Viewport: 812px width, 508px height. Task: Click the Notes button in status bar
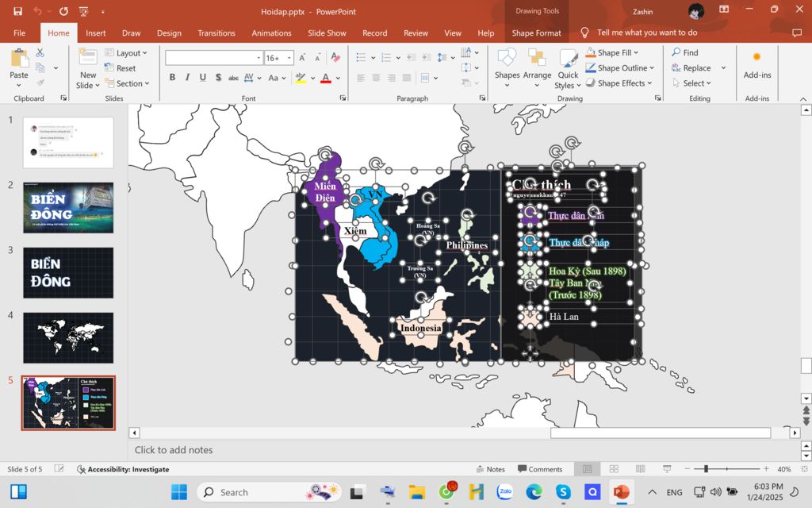point(489,469)
